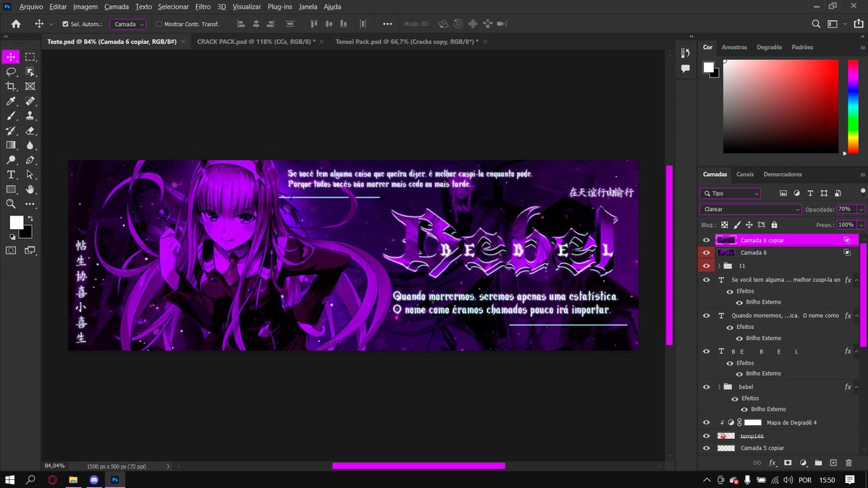Create a new layer with plus icon

(833, 463)
